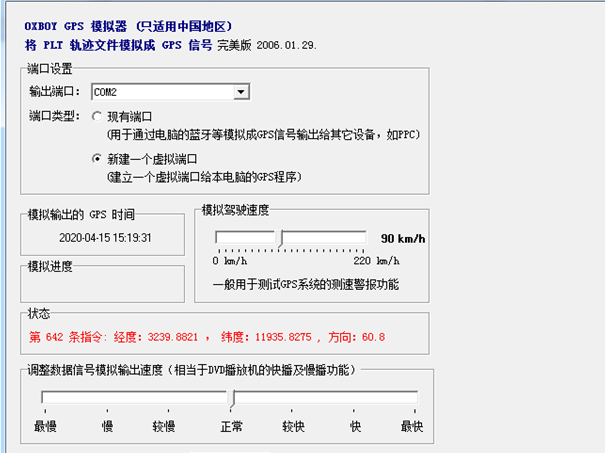Click the 220 km/h scale label

pos(377,261)
